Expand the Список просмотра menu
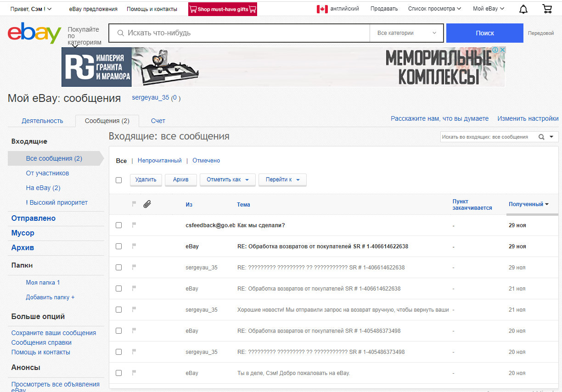 [x=434, y=9]
